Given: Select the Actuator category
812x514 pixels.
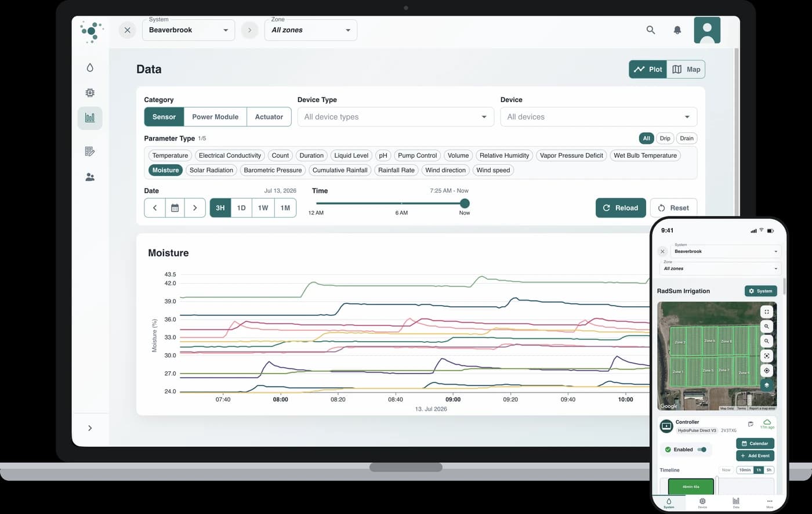Looking at the screenshot, I should pyautogui.click(x=269, y=117).
